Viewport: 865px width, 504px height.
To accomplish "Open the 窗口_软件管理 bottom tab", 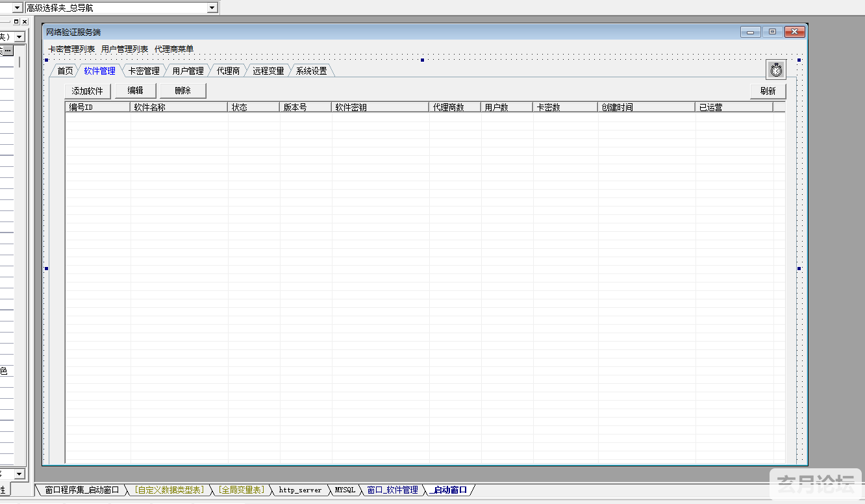I will (x=392, y=490).
